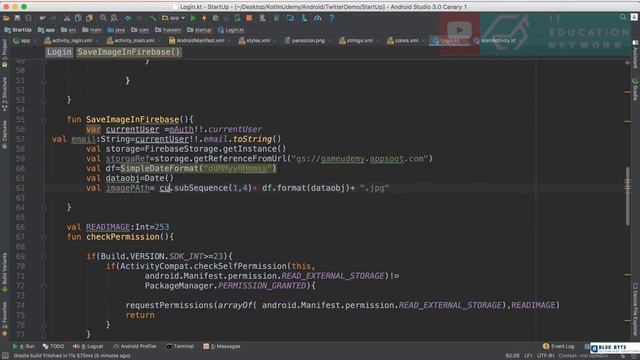Click the fold marker at line 51
Viewport: 640px width, 360px height.
tap(44, 81)
